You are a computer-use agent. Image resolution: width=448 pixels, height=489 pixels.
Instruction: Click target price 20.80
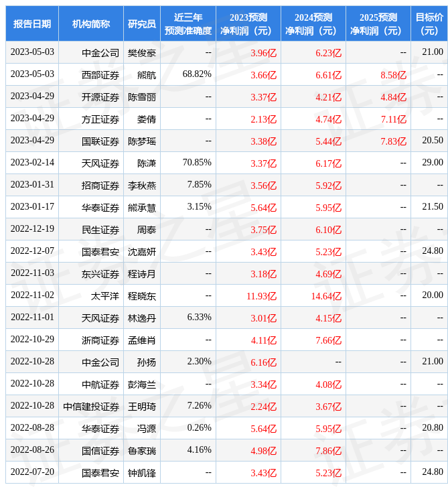point(433,428)
